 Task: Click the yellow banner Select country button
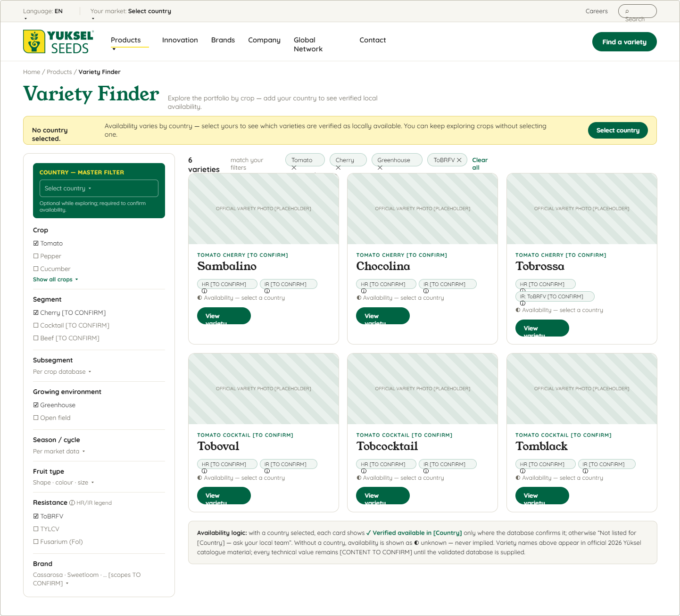(x=618, y=131)
